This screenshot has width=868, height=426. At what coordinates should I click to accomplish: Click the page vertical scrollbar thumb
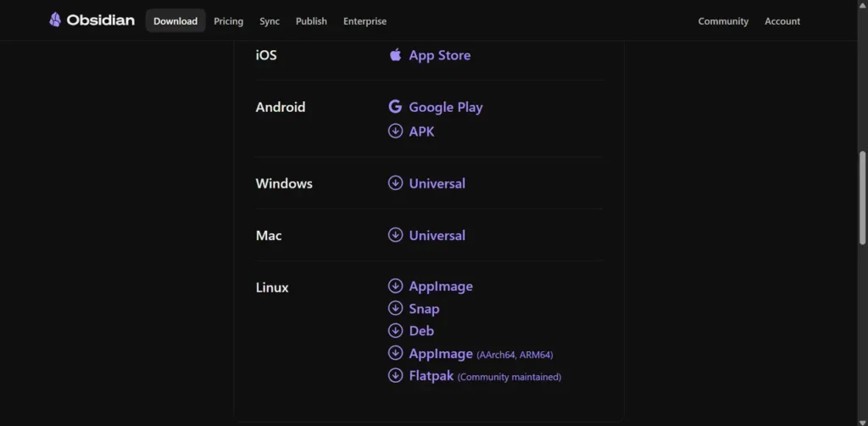pyautogui.click(x=862, y=198)
